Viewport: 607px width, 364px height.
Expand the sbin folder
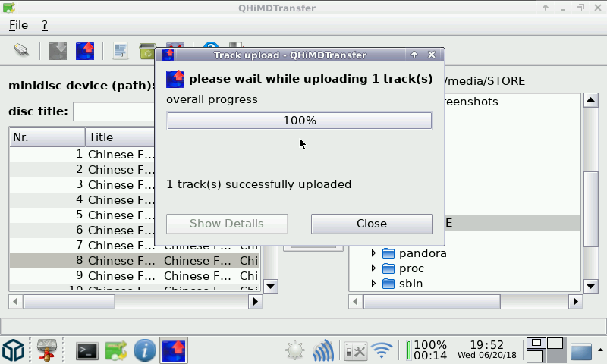click(x=373, y=284)
